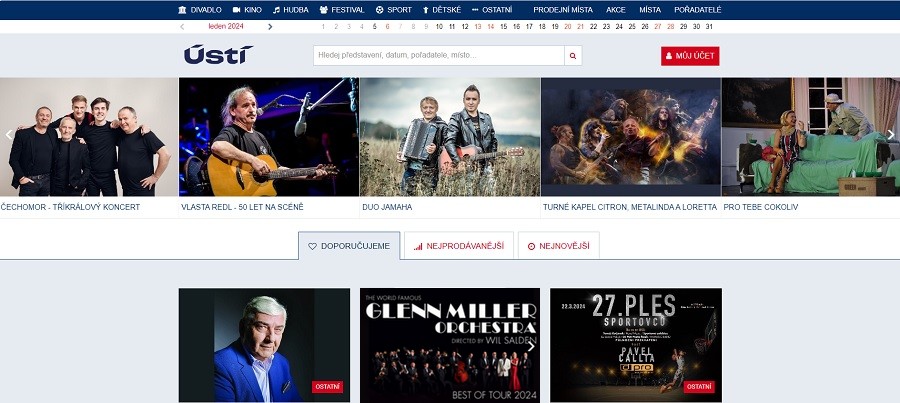This screenshot has width=900, height=403.
Task: Select day 5 in the calendar strip
Action: (x=374, y=26)
